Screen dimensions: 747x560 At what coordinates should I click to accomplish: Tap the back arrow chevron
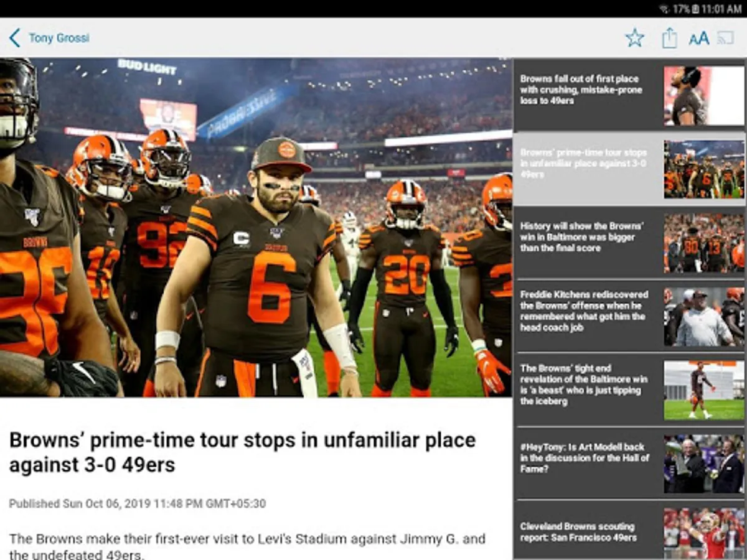coord(14,38)
